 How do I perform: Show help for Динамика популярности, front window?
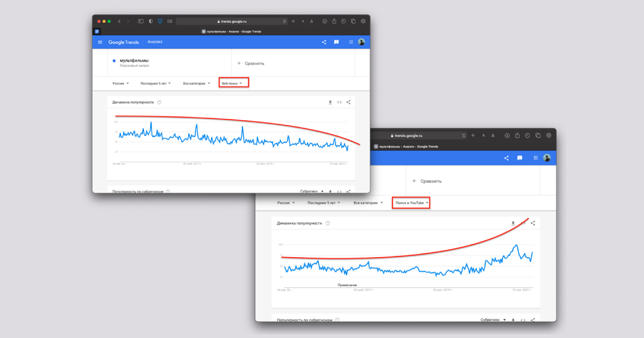[159, 103]
